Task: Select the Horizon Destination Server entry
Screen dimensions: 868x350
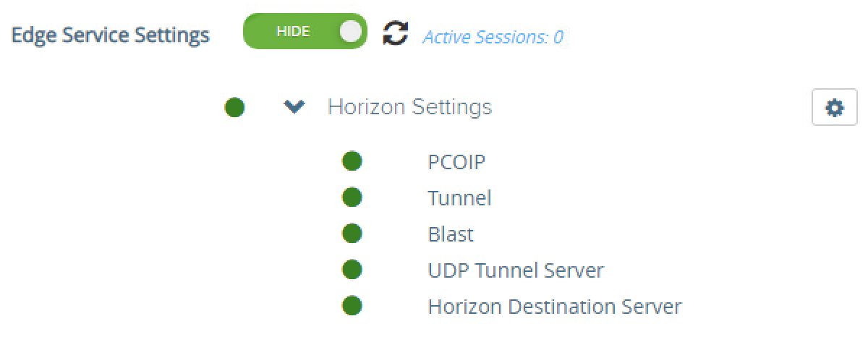Action: click(x=554, y=307)
